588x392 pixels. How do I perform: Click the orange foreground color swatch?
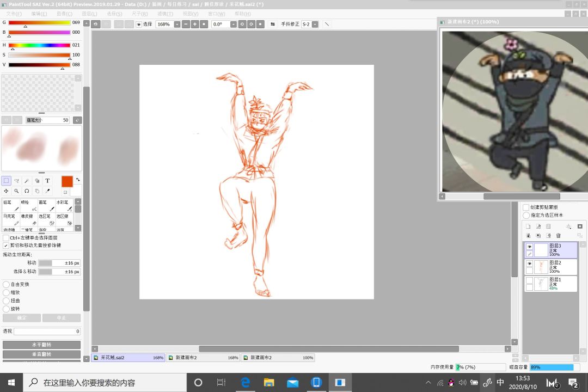click(67, 182)
